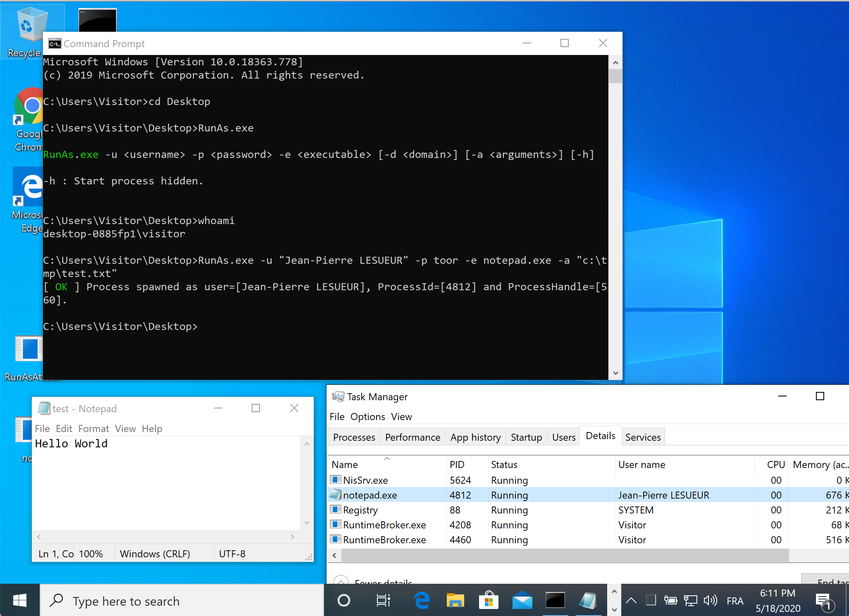849x616 pixels.
Task: Select the NisSrv.exe process row
Action: [x=588, y=480]
